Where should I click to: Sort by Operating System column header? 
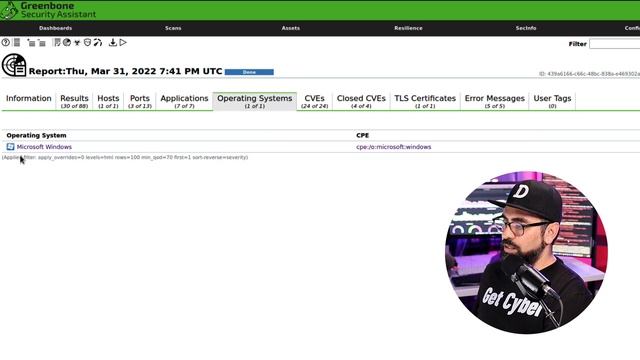(36, 135)
